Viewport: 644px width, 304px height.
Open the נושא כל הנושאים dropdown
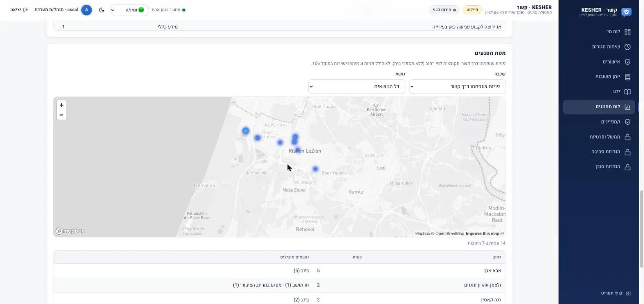356,87
